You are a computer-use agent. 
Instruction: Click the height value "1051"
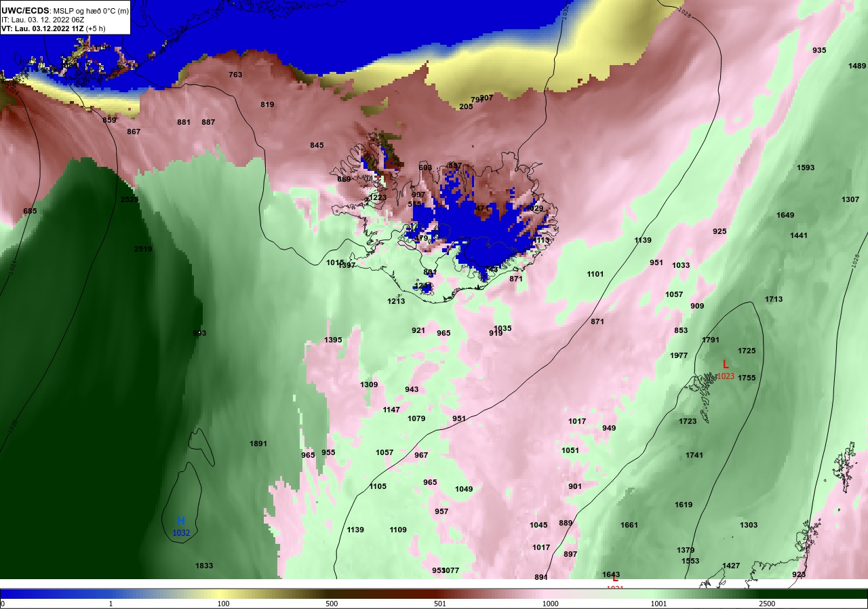coord(570,450)
